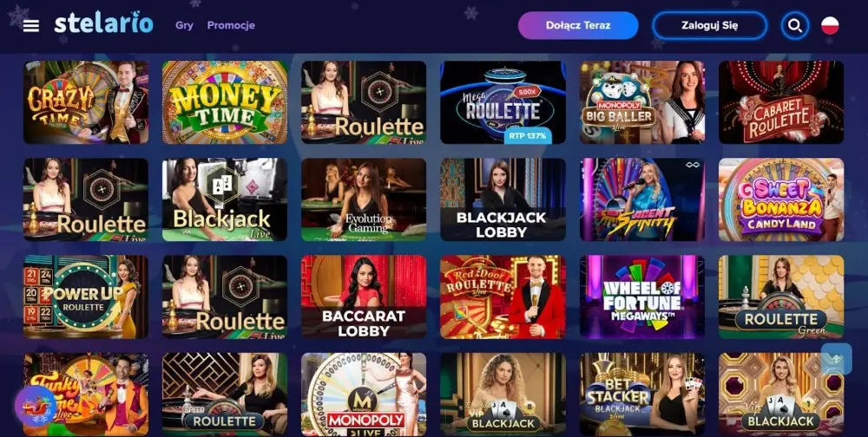This screenshot has width=868, height=437.
Task: Click the scroll-to-top arrow button
Action: [837, 358]
